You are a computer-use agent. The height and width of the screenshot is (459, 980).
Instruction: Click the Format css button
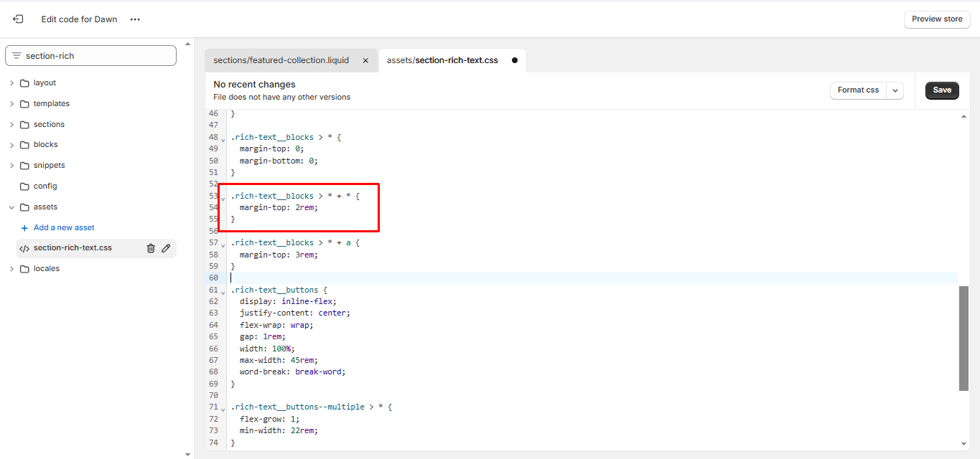[858, 90]
